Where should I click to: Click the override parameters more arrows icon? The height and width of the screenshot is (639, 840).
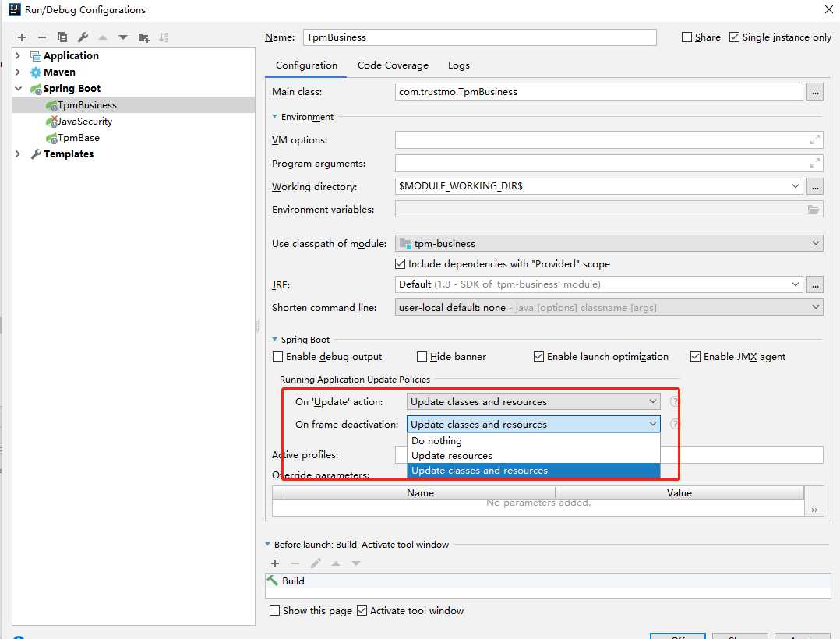pos(814,510)
